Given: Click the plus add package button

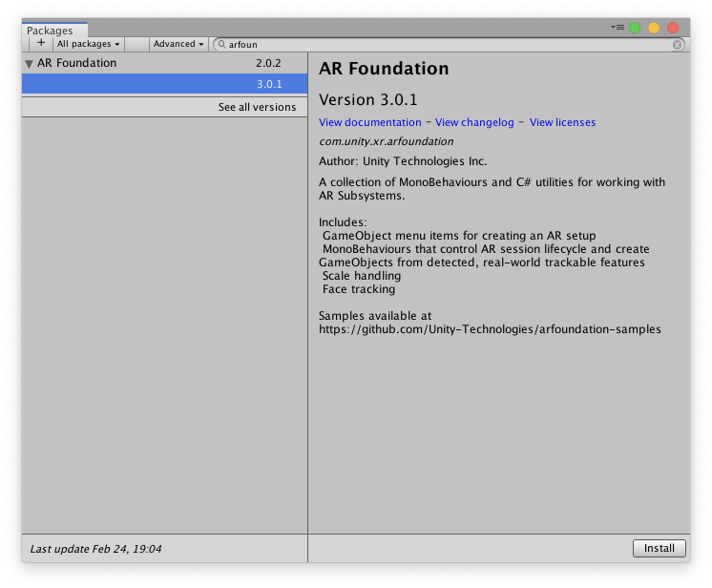Looking at the screenshot, I should [x=41, y=44].
